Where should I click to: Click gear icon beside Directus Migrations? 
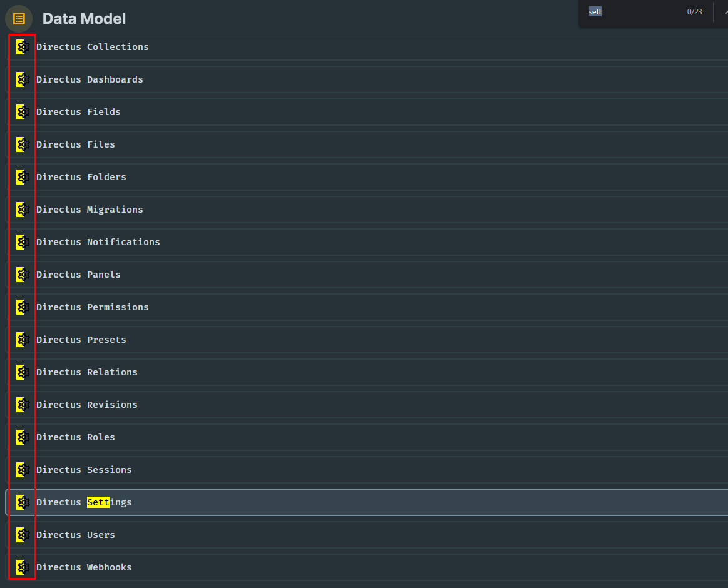(x=23, y=210)
